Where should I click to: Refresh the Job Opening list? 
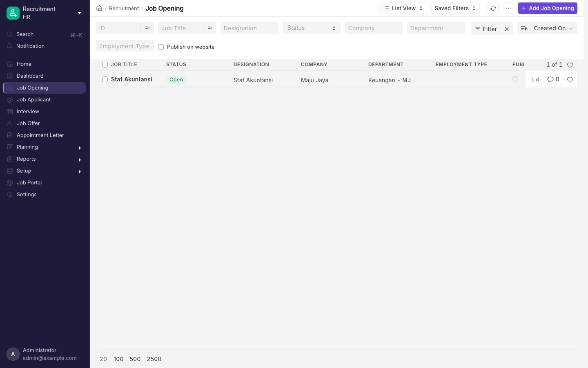(x=493, y=8)
